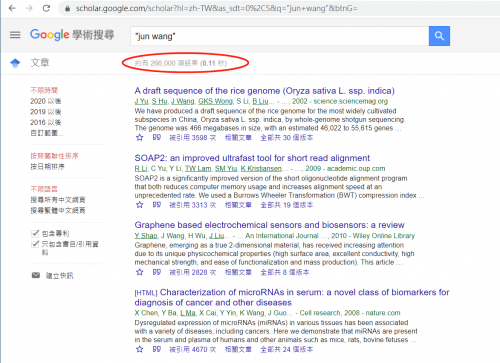The height and width of the screenshot is (363, 500).
Task: Select the 不限語言 language option
Action: (44, 189)
